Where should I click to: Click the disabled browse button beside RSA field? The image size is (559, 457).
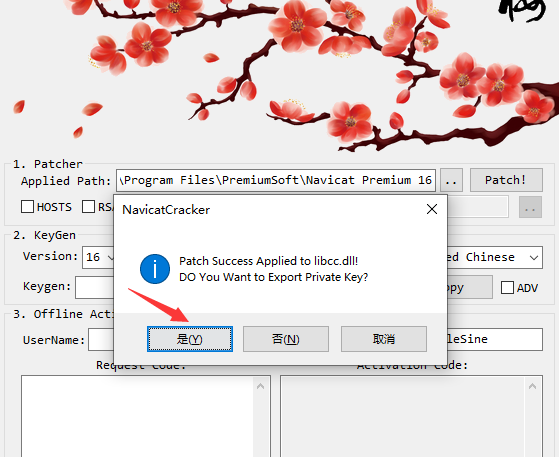coord(530,207)
